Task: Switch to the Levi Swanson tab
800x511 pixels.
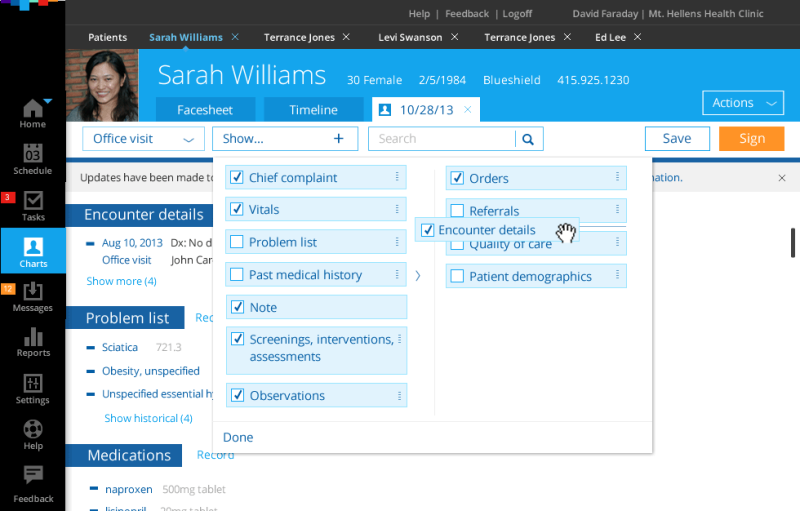Action: 410,37
